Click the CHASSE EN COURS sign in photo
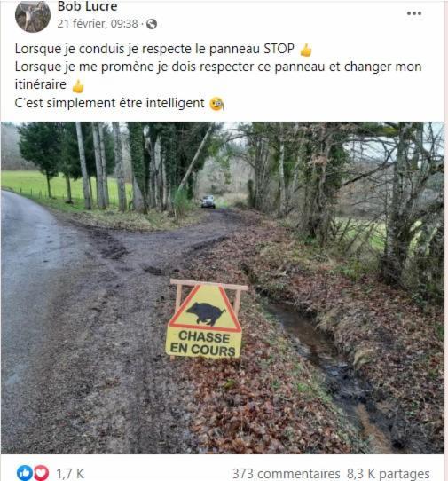This screenshot has width=448, height=481. (x=205, y=319)
